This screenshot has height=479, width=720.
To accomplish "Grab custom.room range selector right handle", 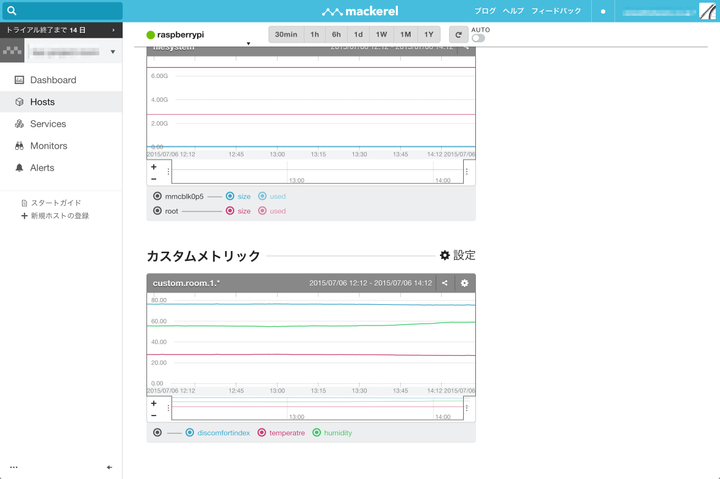I will [467, 408].
